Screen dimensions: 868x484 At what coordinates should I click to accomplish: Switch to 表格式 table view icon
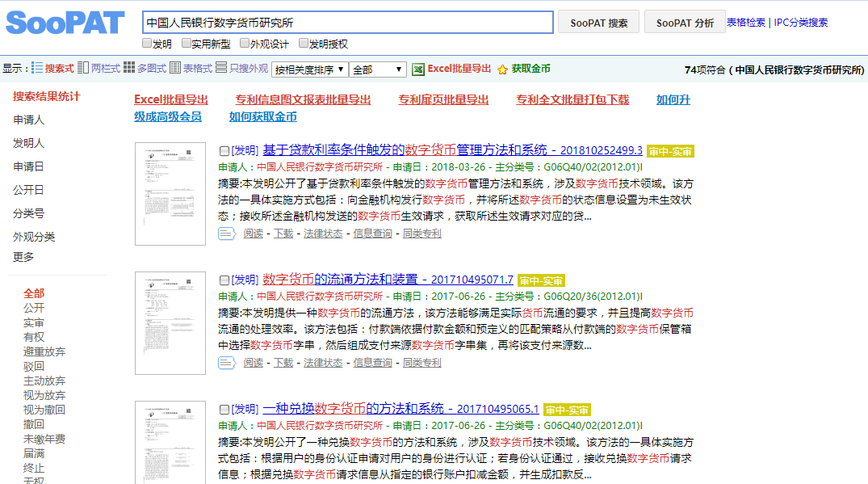[x=175, y=68]
